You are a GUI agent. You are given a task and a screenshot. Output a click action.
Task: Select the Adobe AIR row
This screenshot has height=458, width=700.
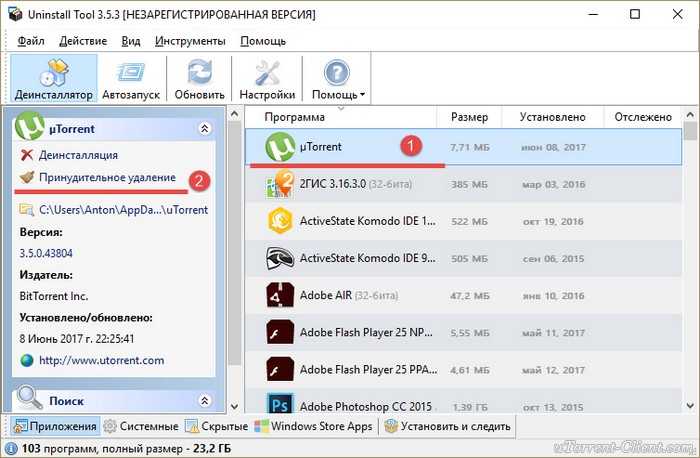pyautogui.click(x=463, y=295)
